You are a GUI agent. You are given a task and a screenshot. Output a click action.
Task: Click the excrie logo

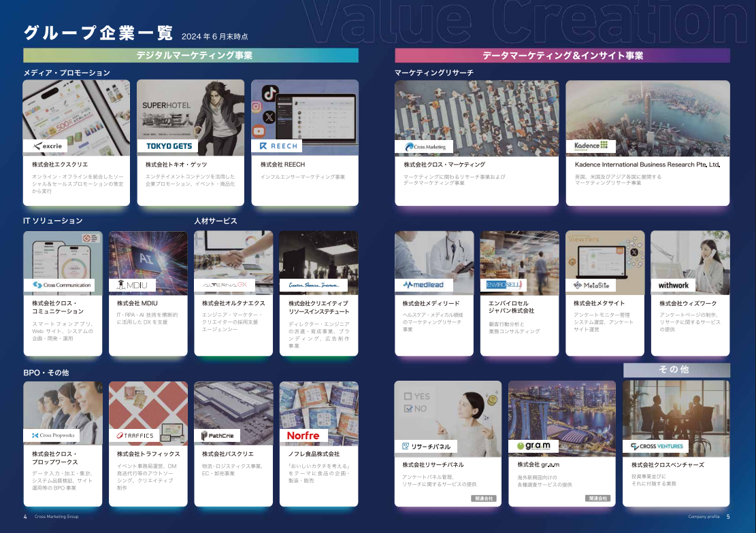click(46, 145)
